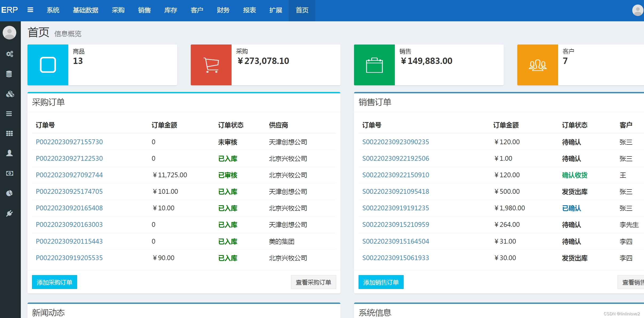Image resolution: width=644 pixels, height=318 pixels.
Task: Open purchase order P00220230920163003
Action: click(69, 224)
